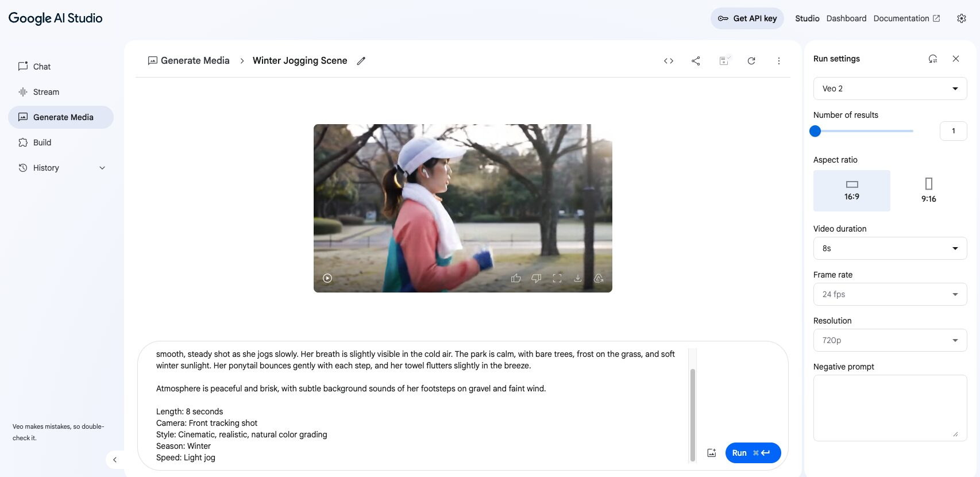The height and width of the screenshot is (477, 980).
Task: Select Chat in the sidebar
Action: (61, 67)
